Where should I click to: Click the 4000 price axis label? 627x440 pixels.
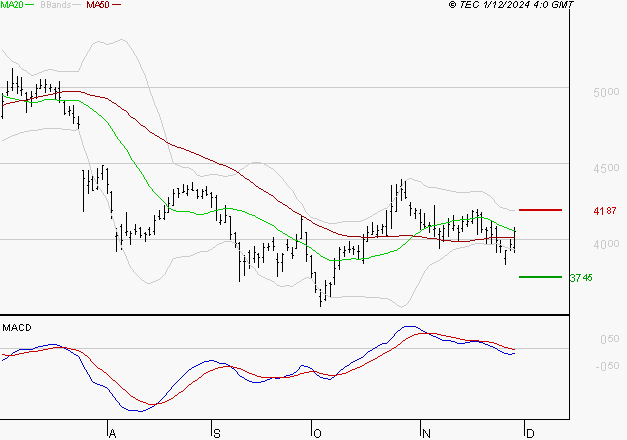(606, 244)
